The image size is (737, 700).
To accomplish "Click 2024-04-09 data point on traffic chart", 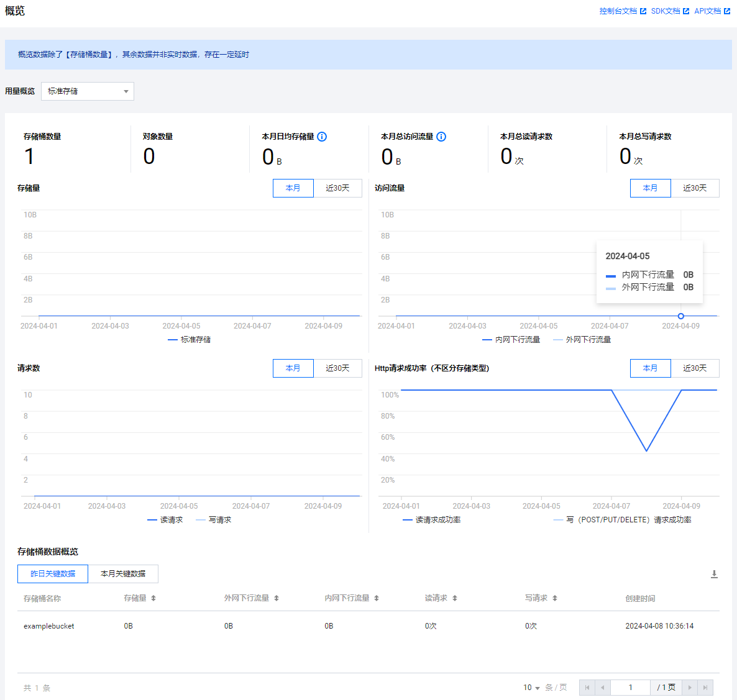I will pyautogui.click(x=681, y=316).
